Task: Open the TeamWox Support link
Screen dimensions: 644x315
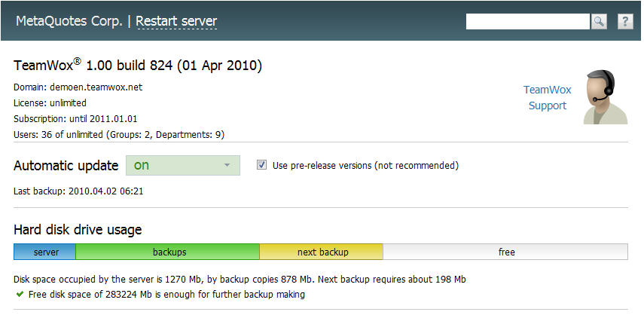Action: coord(548,97)
